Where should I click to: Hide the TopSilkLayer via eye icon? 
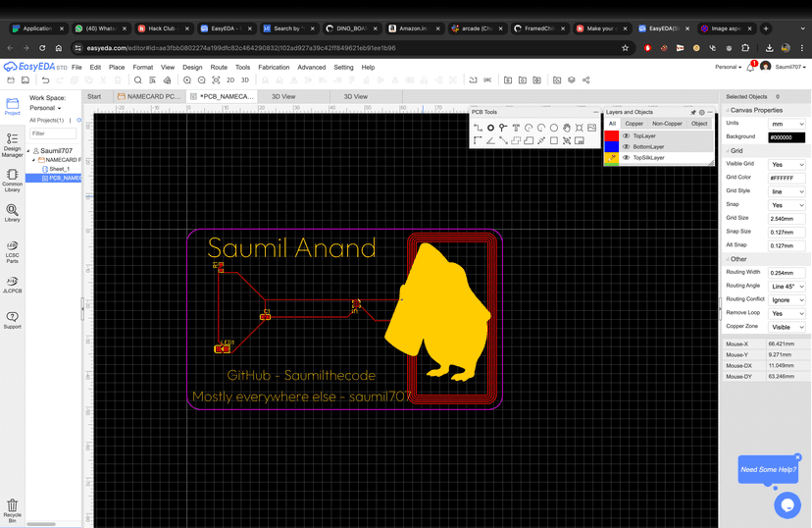626,158
